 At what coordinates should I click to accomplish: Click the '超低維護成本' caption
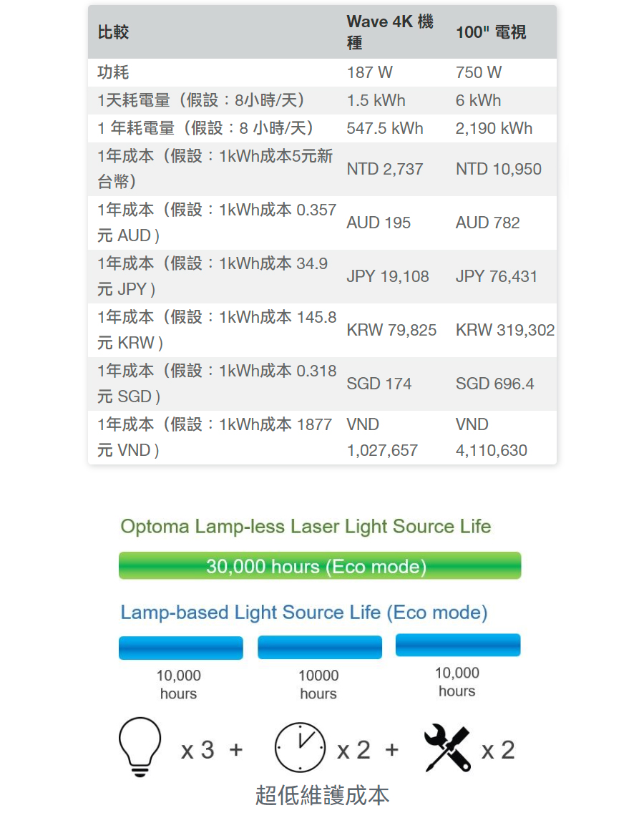point(322,795)
